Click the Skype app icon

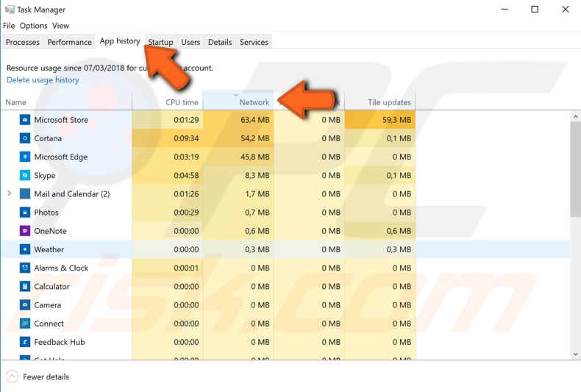25,176
